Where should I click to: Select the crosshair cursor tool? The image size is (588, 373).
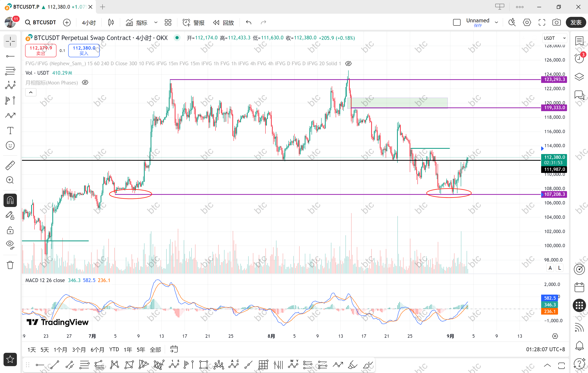click(10, 41)
